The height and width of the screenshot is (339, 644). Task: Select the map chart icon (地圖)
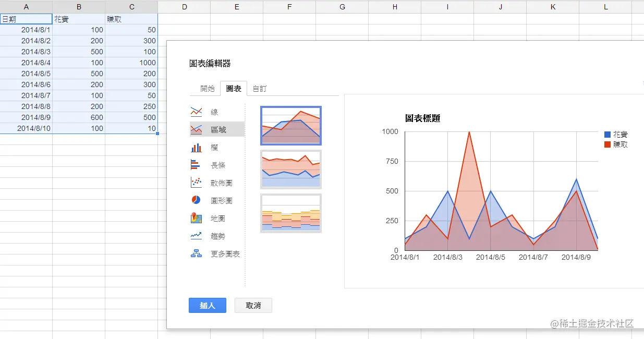[196, 218]
